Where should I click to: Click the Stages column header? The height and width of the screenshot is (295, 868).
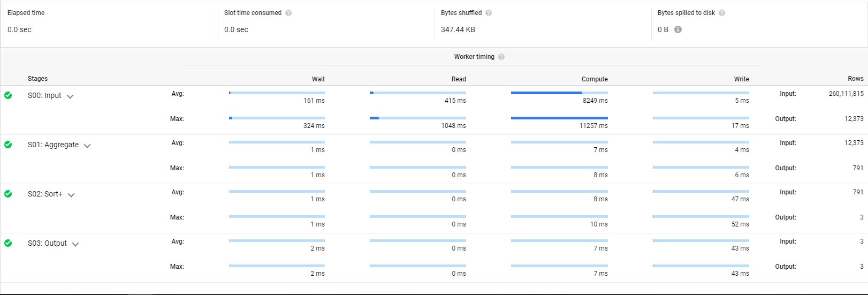point(37,79)
